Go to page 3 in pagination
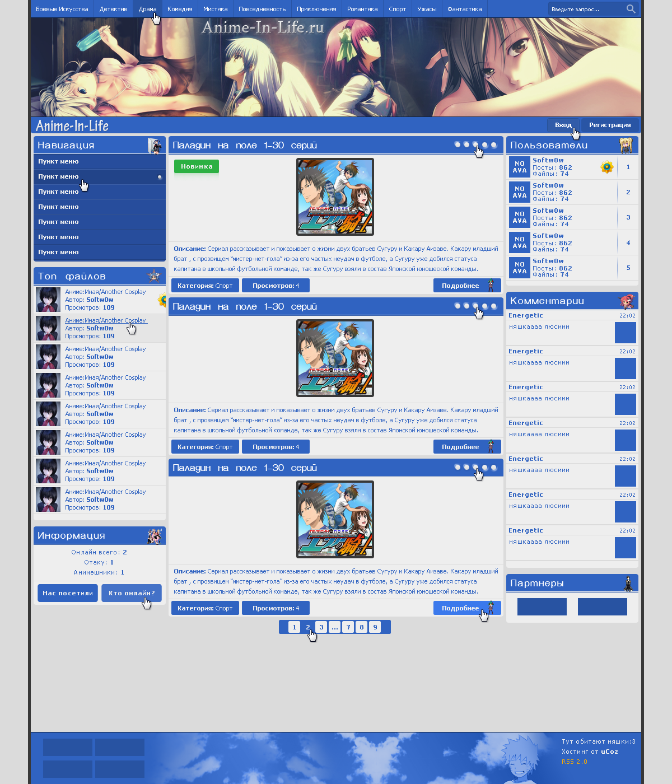The image size is (672, 784). pos(321,627)
